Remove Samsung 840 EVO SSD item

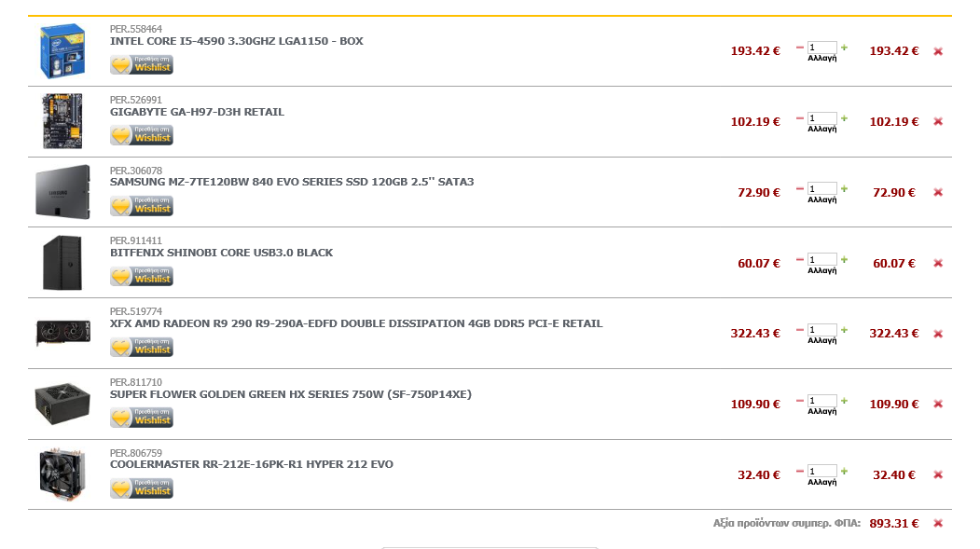coord(937,192)
